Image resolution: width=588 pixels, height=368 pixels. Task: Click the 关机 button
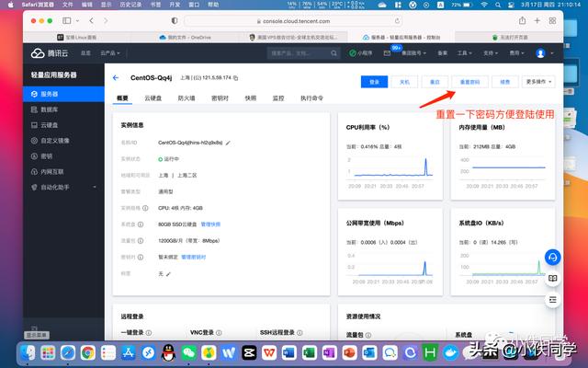(404, 82)
